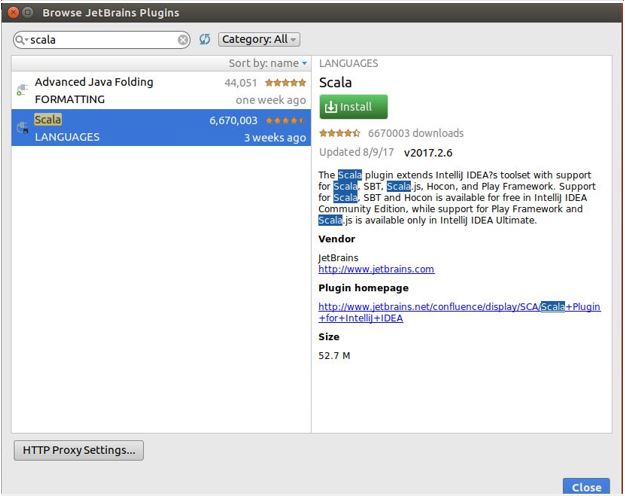Screen dimensions: 625x498
Task: Click the LANGUAGES header above details pane
Action: 349,63
